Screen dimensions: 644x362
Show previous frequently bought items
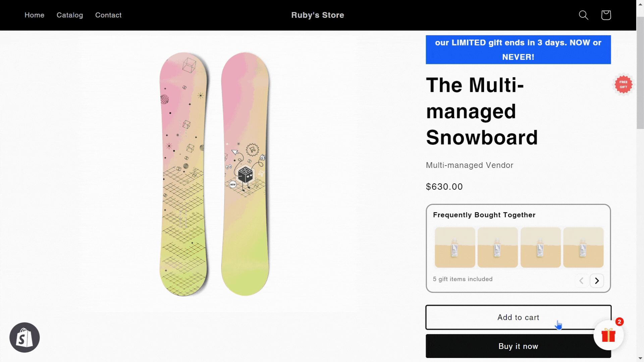(582, 281)
